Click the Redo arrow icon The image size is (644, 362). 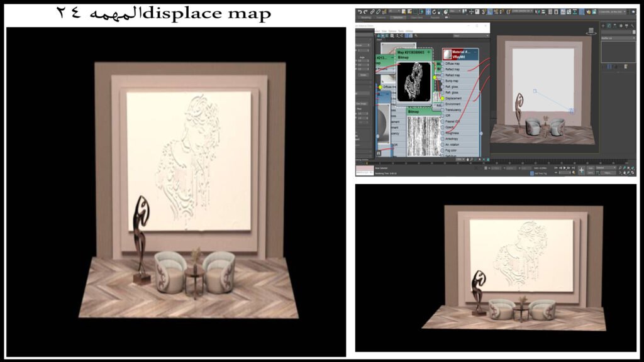coord(365,12)
